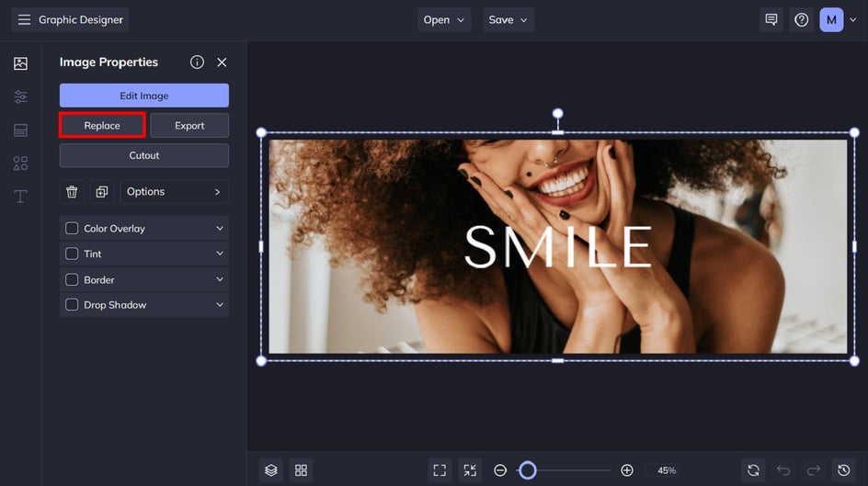Open the feedback comment icon
This screenshot has width=868, height=486.
tap(771, 20)
